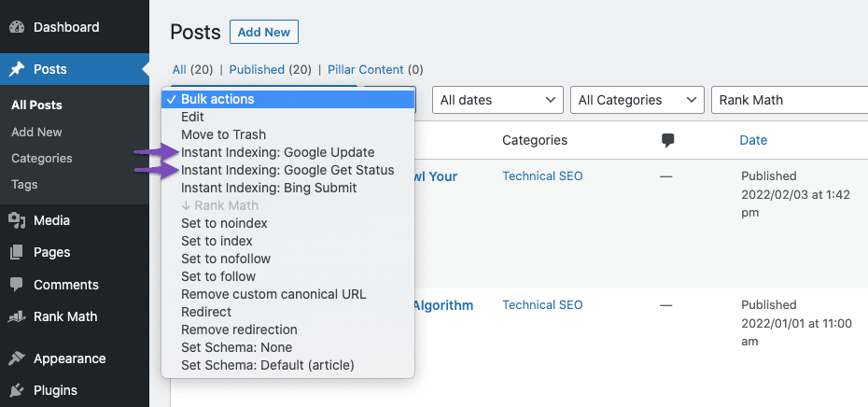Click the Dashboard gauge icon in sidebar
Viewport: 868px width, 407px height.
17,27
